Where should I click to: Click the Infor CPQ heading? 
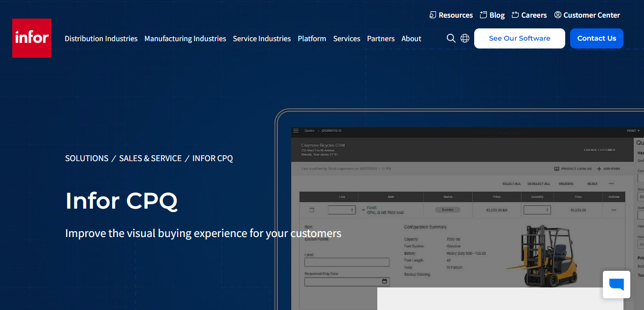pos(121,201)
